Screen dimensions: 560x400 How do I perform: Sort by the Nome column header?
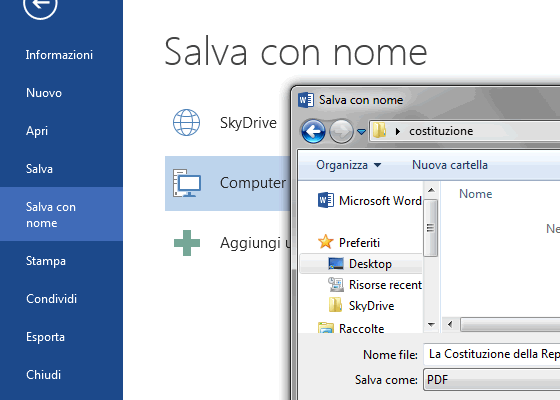coord(475,194)
